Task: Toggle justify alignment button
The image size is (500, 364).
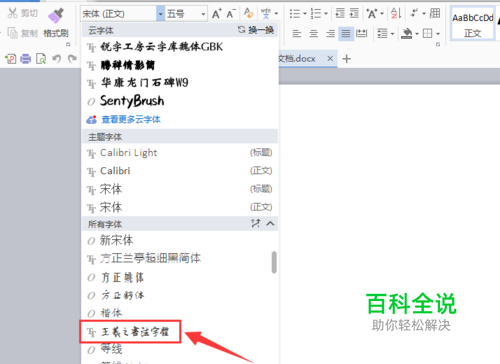Action: click(x=346, y=33)
